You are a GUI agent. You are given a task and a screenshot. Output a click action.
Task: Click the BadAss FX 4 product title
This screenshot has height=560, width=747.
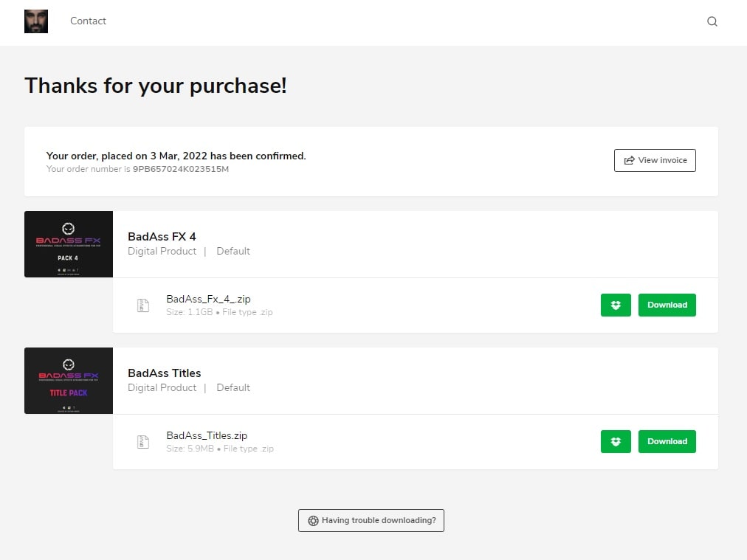pos(162,237)
